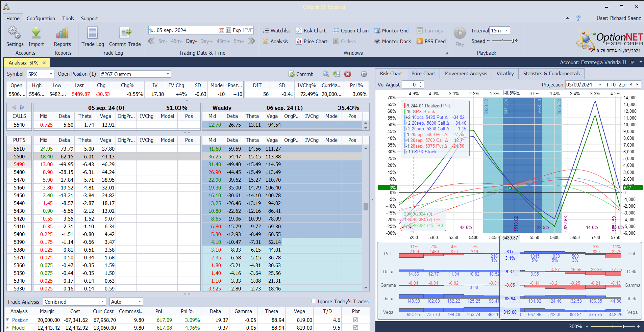Click the compare columns icon beside magnifier
The width and height of the screenshot is (644, 332).
coord(337,74)
